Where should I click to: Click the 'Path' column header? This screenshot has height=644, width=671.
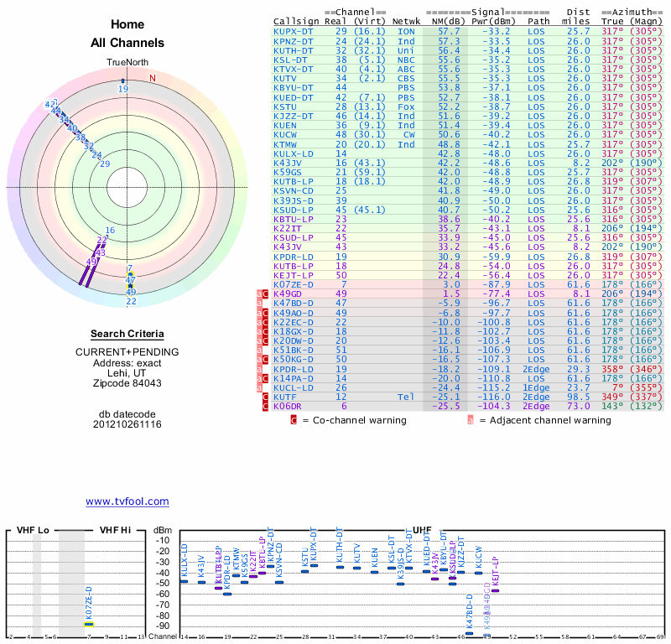[538, 22]
